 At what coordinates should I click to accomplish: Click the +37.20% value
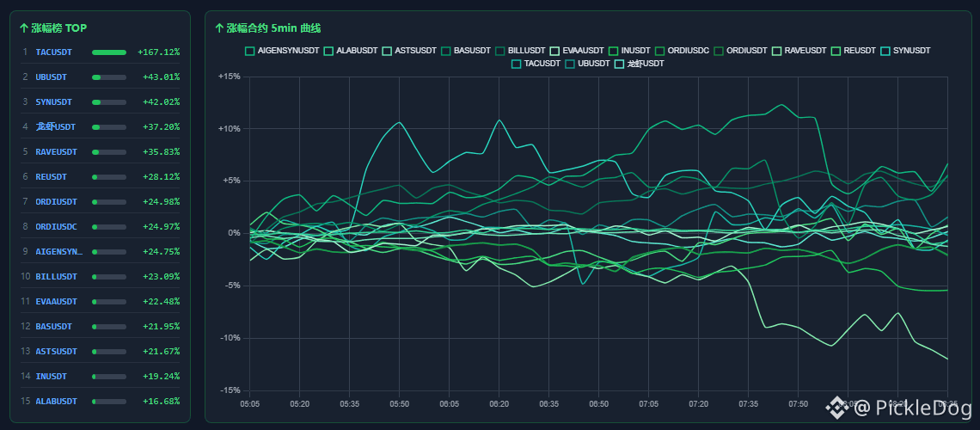click(x=162, y=127)
